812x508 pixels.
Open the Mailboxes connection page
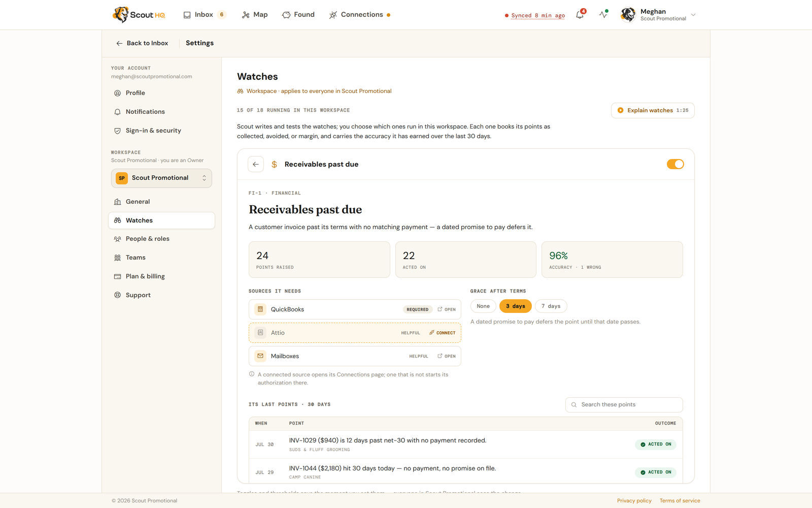[447, 356]
